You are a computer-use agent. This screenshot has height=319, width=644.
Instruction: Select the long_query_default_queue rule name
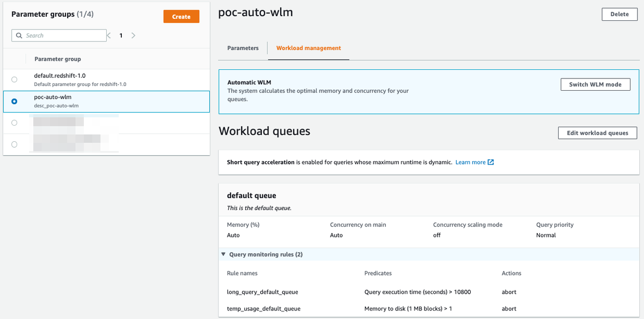[x=262, y=292]
